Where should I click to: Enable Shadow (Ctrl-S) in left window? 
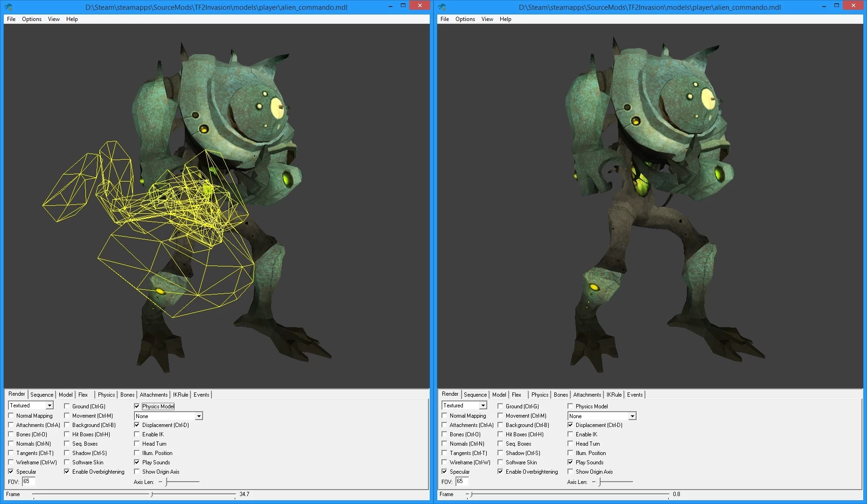tap(67, 453)
